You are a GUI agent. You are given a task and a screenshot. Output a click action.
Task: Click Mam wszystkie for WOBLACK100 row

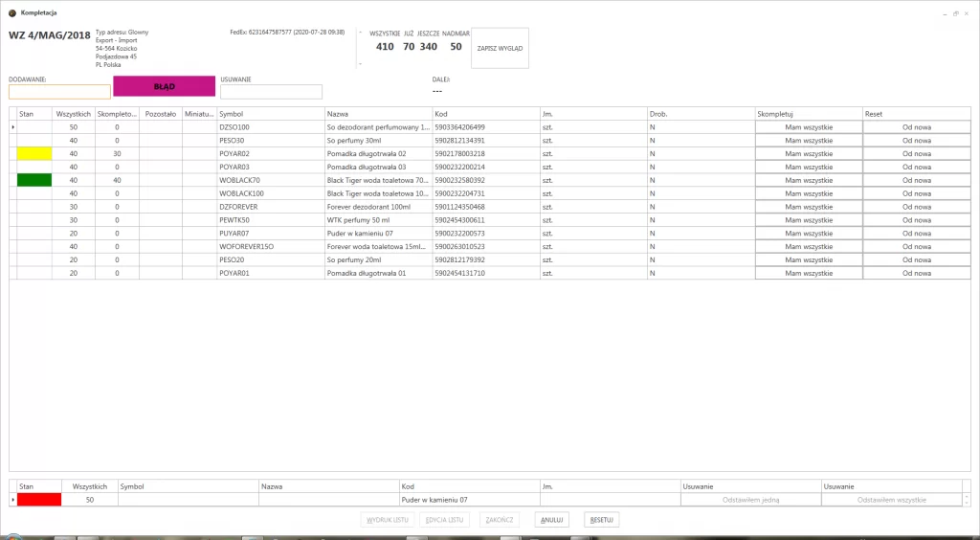[809, 193]
